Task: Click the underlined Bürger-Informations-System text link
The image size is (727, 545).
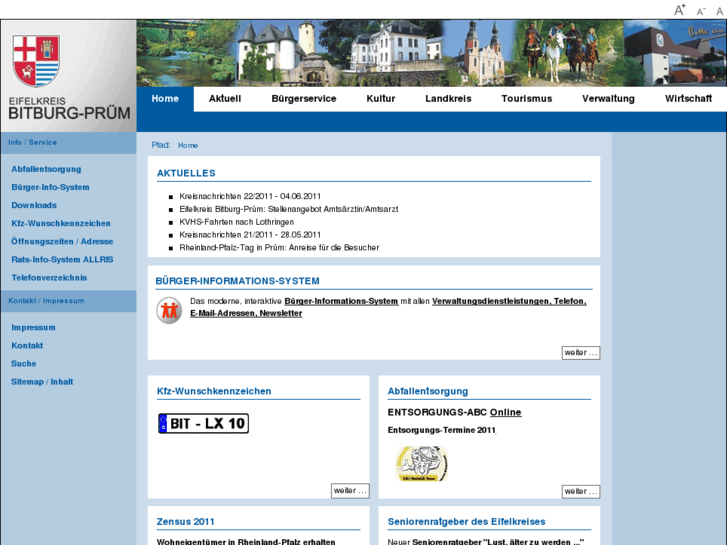Action: 341,301
